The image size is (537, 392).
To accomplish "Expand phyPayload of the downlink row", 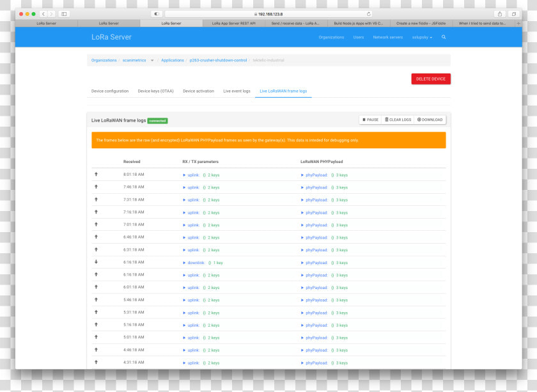I will 302,263.
